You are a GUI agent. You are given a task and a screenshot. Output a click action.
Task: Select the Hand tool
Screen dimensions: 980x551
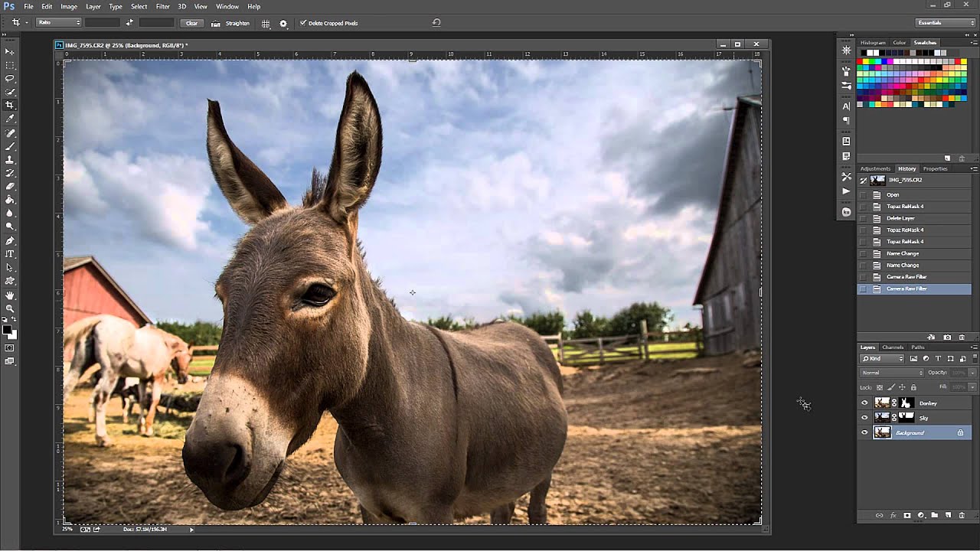[10, 295]
